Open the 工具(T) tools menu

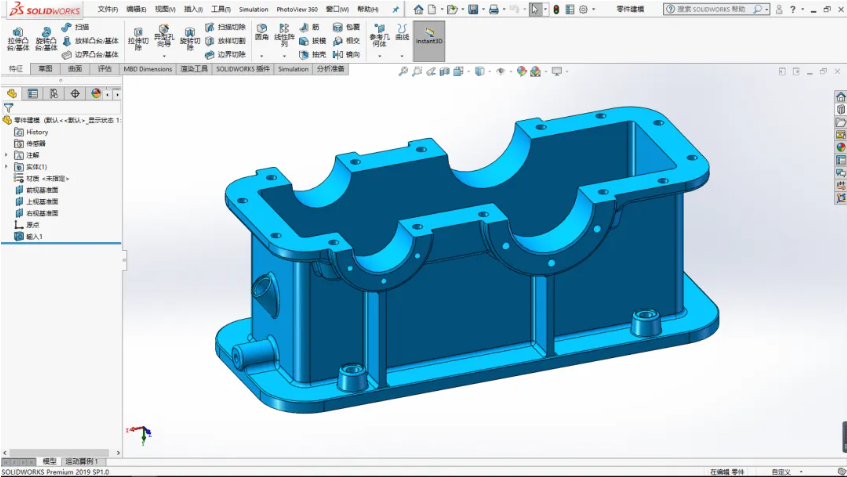(x=221, y=9)
